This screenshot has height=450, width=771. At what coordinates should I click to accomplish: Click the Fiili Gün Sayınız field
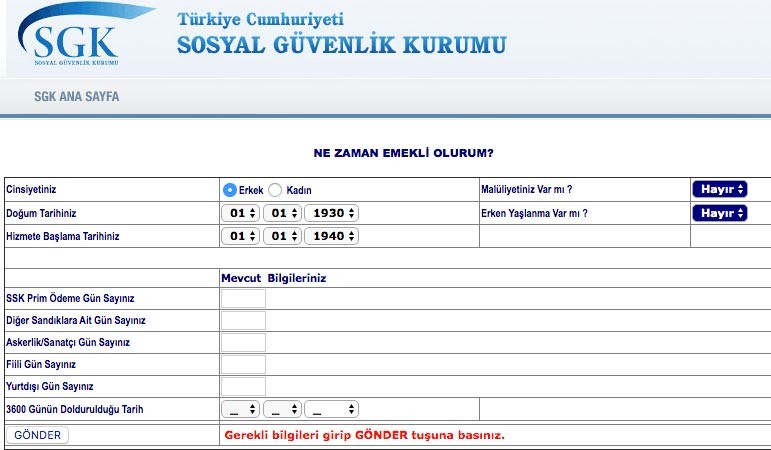pyautogui.click(x=243, y=364)
